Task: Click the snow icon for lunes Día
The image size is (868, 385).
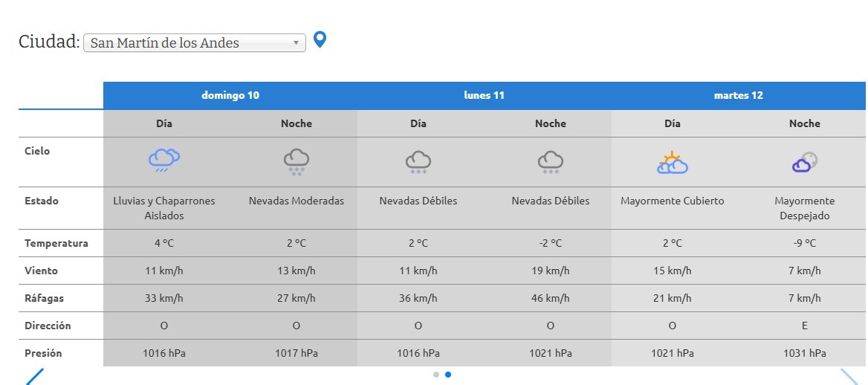Action: 418,161
